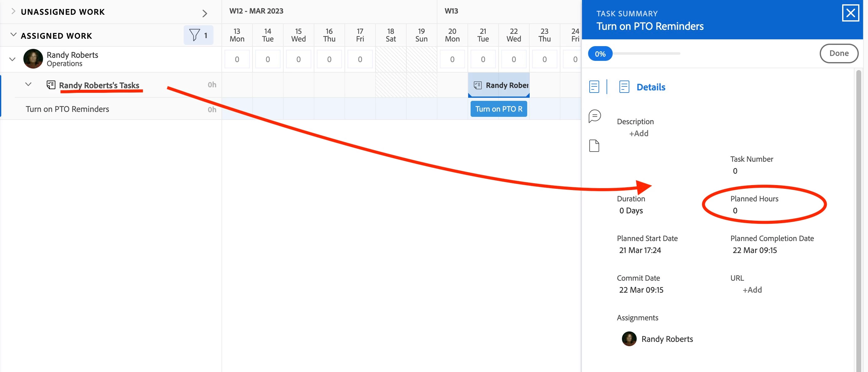Open Randy Roberts's Tasks project link
868x372 pixels.
99,85
